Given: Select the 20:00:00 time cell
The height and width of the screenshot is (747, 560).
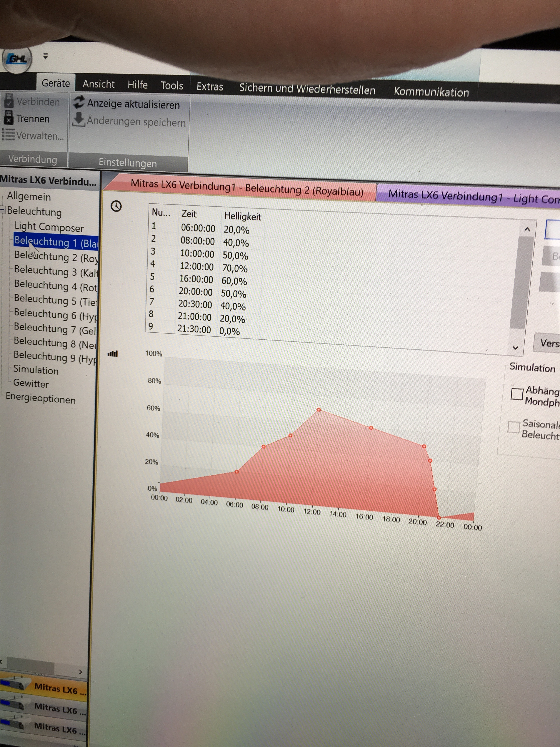Looking at the screenshot, I should [x=195, y=292].
